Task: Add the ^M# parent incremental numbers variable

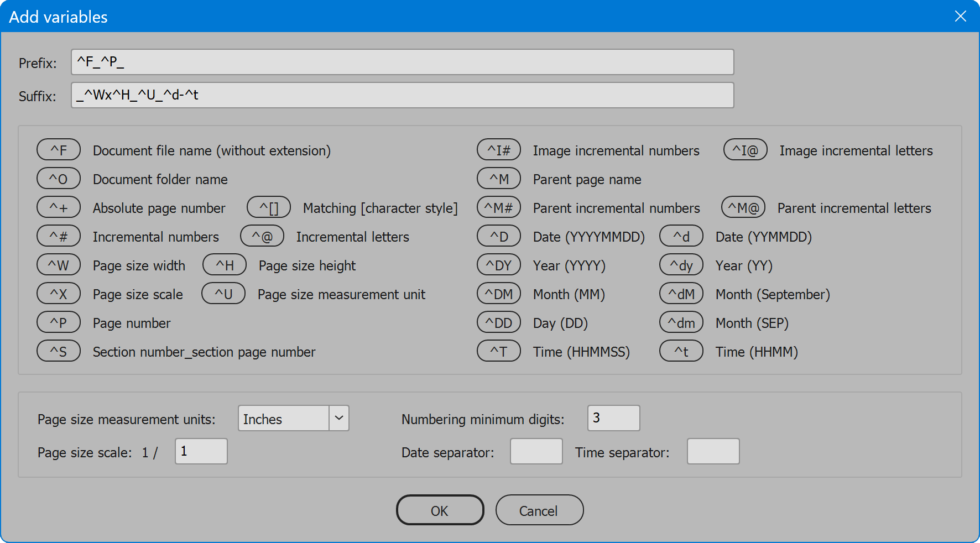Action: (x=499, y=207)
